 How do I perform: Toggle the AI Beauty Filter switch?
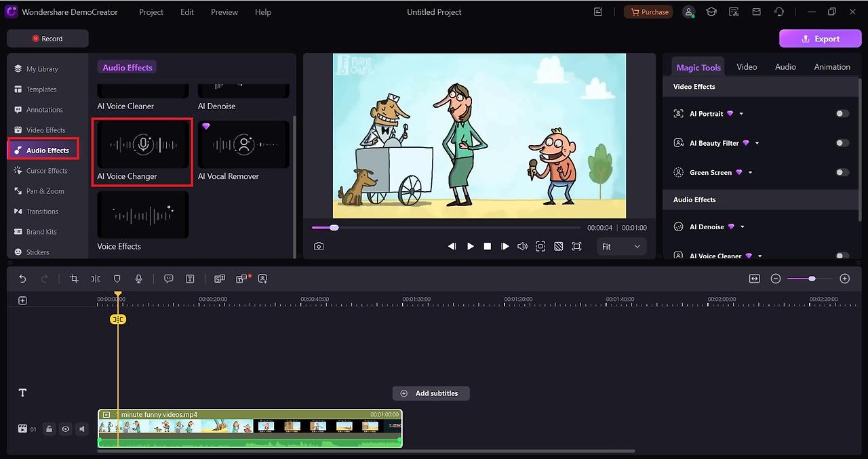point(842,143)
